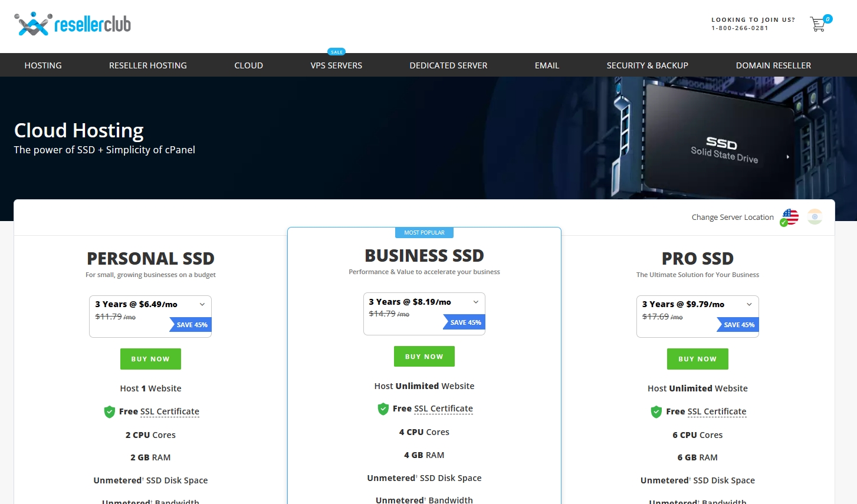Viewport: 857px width, 504px height.
Task: Click the Change Server Location label
Action: [733, 218]
